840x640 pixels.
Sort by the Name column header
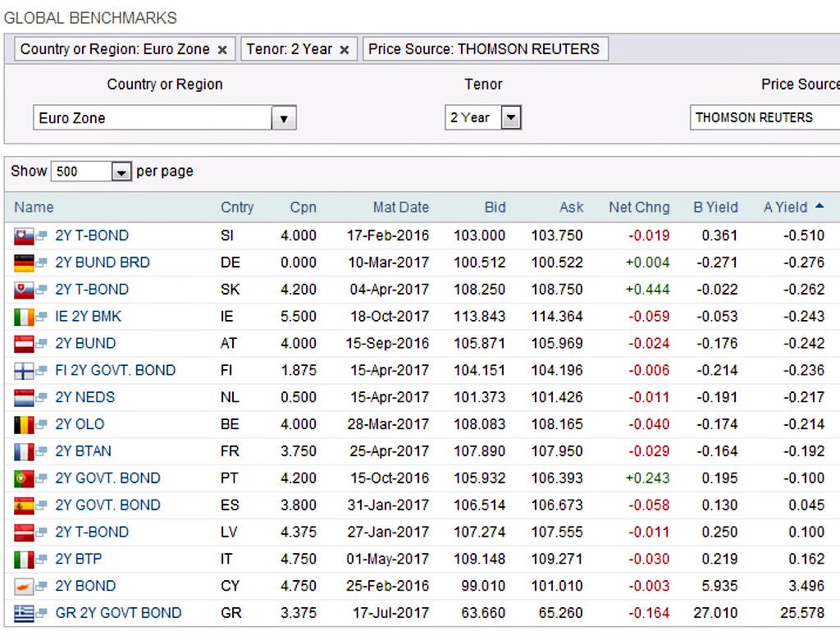pos(34,208)
